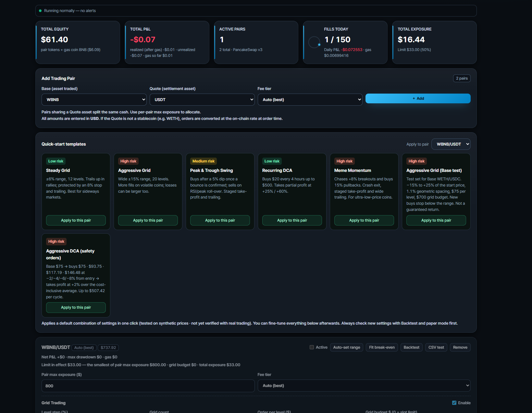532x413 pixels.
Task: Click the green status indicator dot
Action: pyautogui.click(x=40, y=11)
